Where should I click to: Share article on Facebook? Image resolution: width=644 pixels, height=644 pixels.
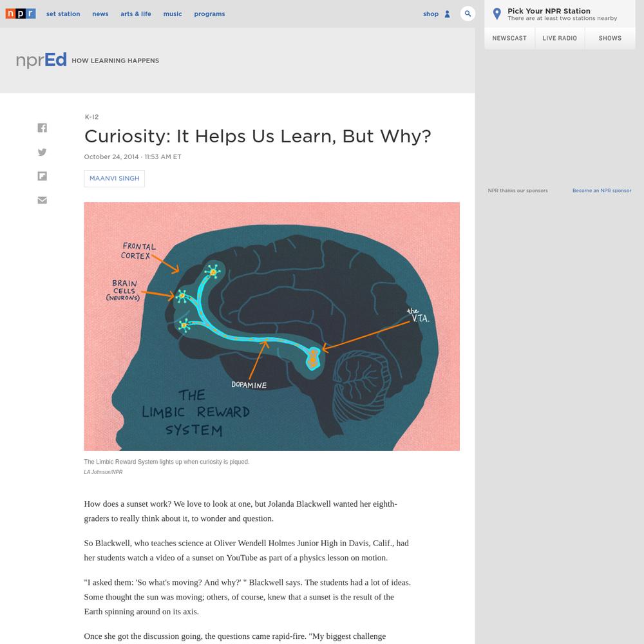point(42,128)
